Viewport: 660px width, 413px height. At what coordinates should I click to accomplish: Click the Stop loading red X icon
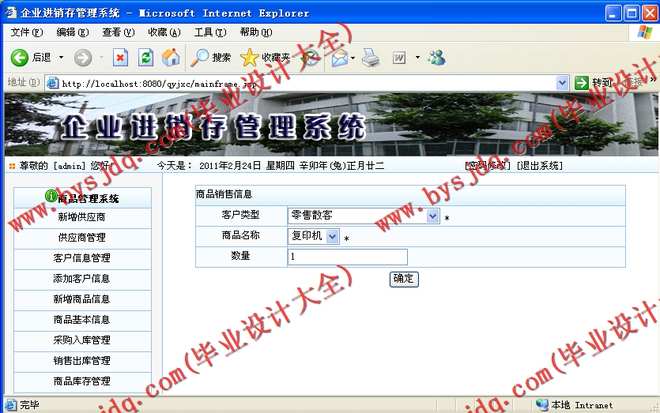click(120, 58)
